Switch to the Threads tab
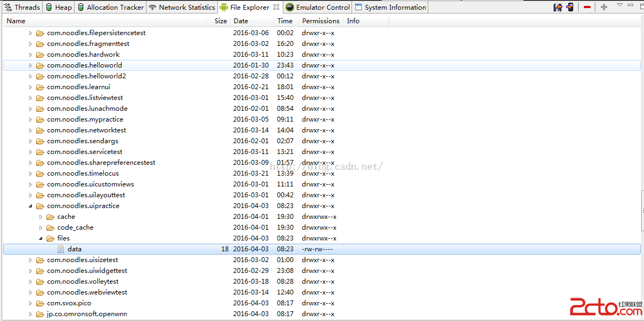Screen dimensions: 644x321 [x=22, y=8]
